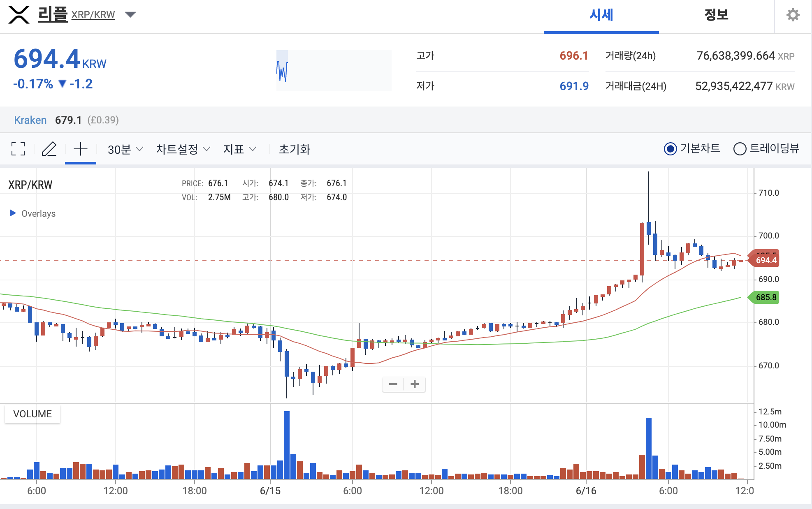Open the 30분 interval dropdown
Image resolution: width=812 pixels, height=509 pixels.
click(125, 149)
